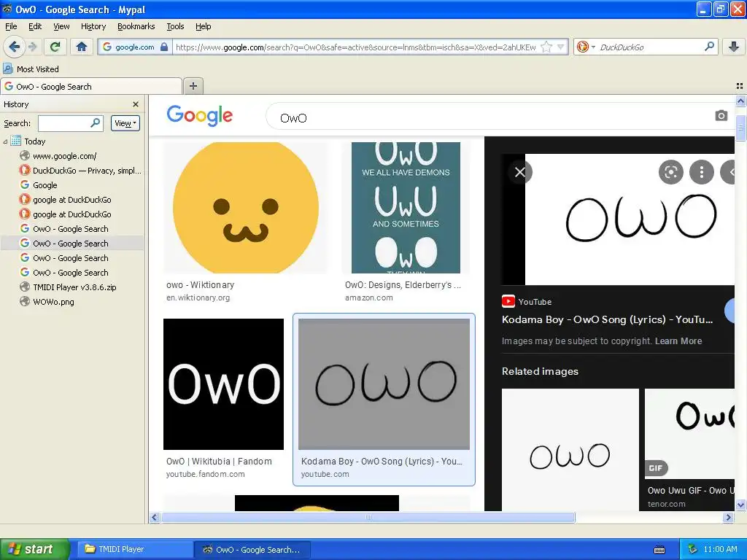Open the tenor.com Owo Uwu GIF image

tap(689, 433)
